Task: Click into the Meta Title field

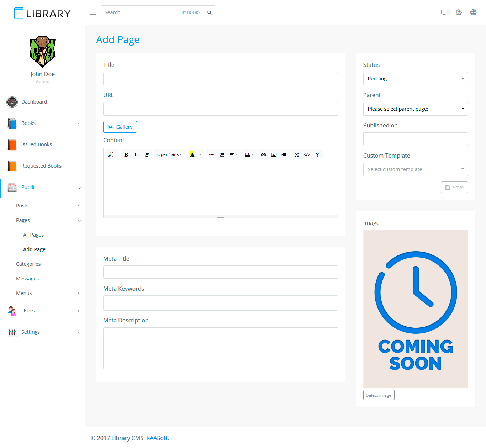Action: pos(221,272)
